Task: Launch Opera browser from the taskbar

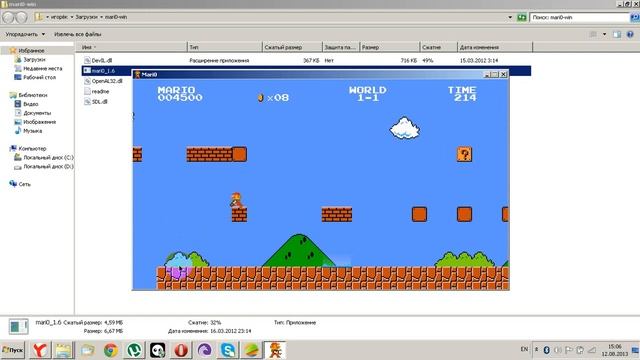Action: 181,350
